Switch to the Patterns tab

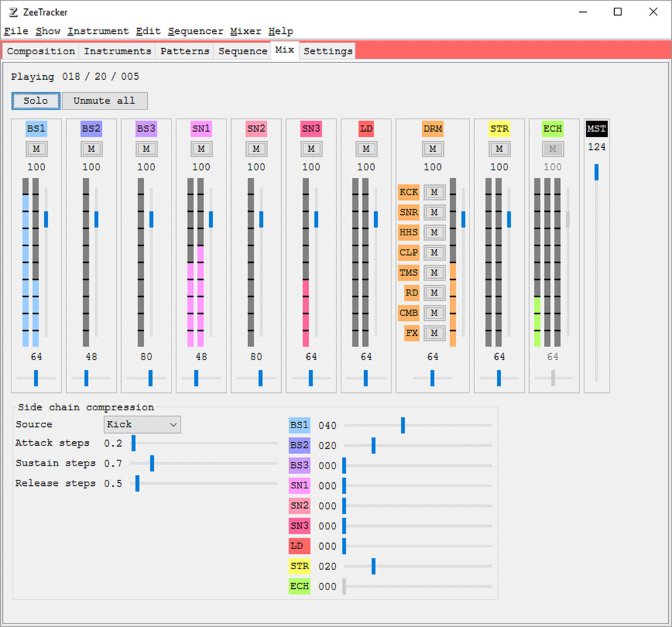pos(185,51)
